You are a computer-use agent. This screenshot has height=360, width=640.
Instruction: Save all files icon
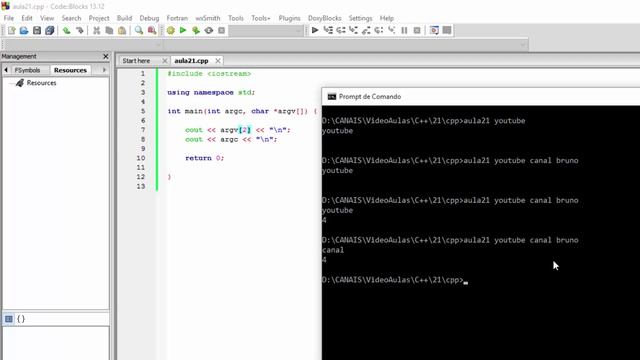click(49, 31)
